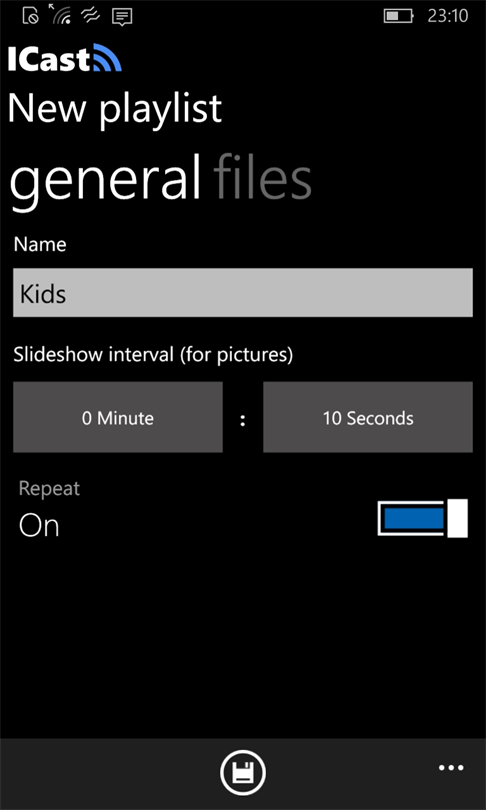The width and height of the screenshot is (486, 810).
Task: Tap the ICast logo
Action: tap(65, 57)
